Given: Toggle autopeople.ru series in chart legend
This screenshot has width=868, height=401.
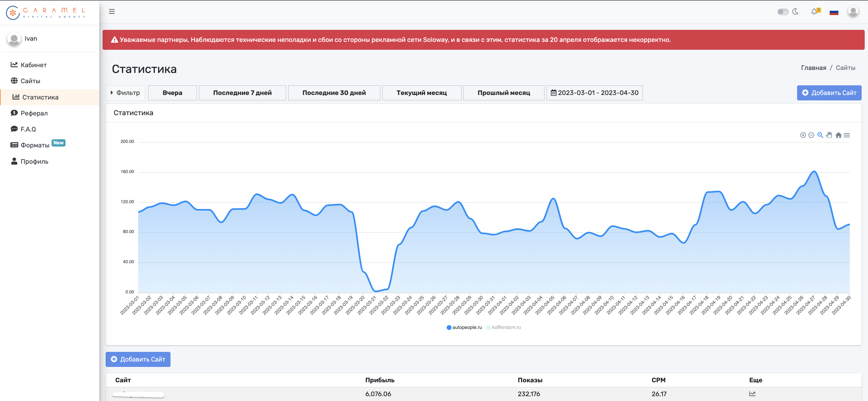Looking at the screenshot, I should [464, 327].
